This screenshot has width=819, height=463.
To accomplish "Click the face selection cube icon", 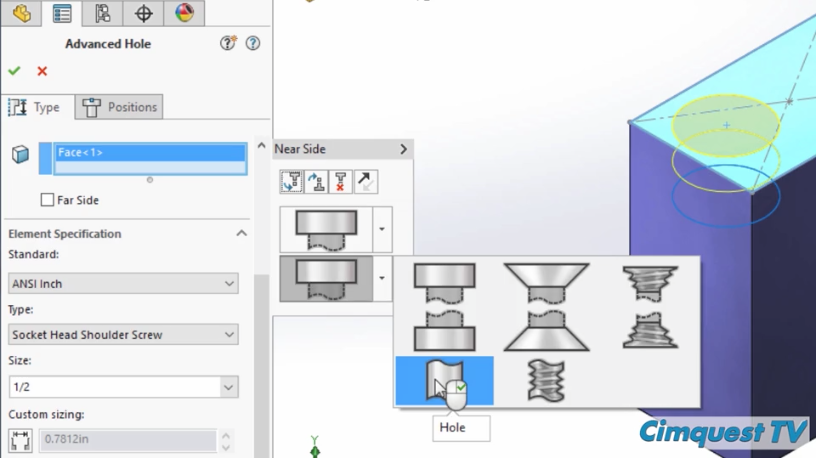I will click(20, 154).
